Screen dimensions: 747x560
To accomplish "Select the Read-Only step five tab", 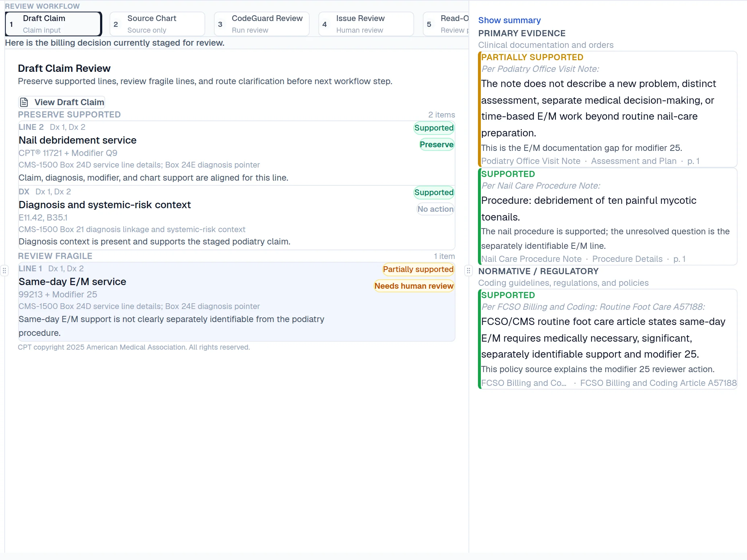I will (x=446, y=24).
